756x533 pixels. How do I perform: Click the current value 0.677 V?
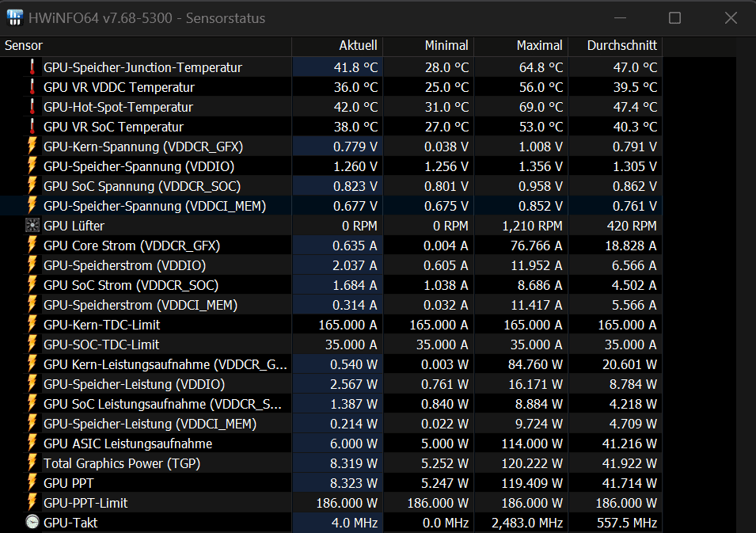(355, 206)
